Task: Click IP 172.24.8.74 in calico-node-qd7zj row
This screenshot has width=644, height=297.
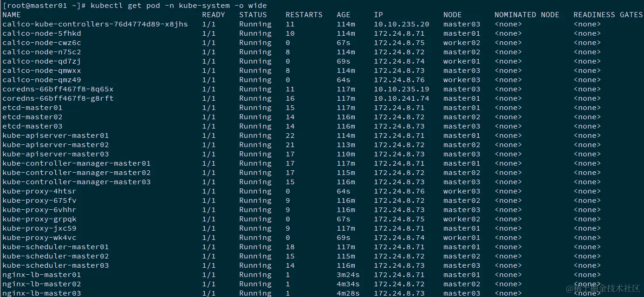Action: (x=399, y=61)
